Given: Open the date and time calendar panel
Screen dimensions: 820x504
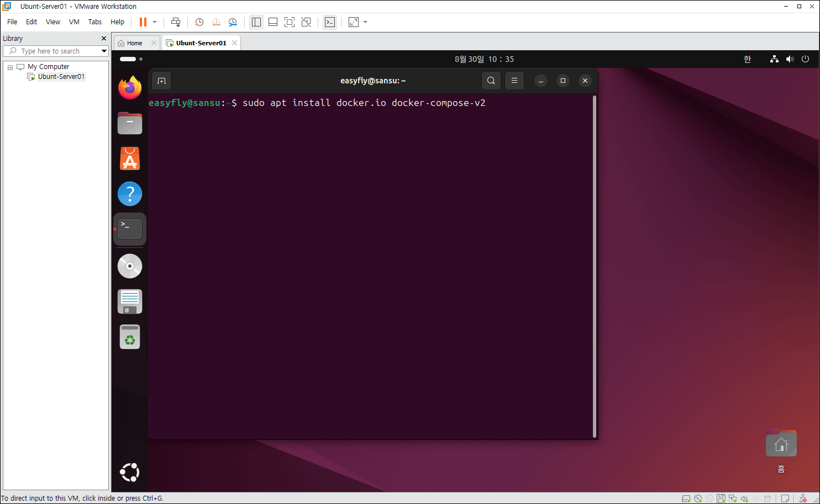Looking at the screenshot, I should [484, 59].
